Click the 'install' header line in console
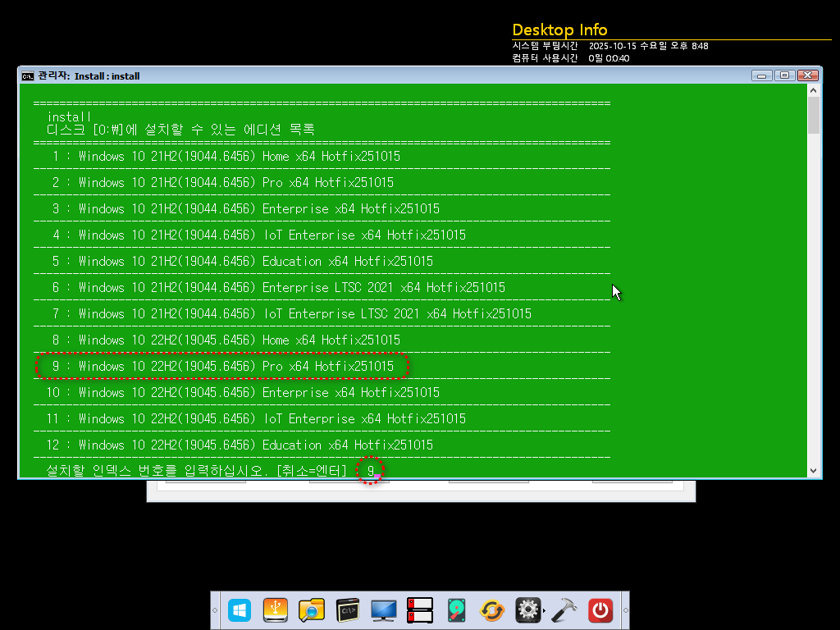This screenshot has width=840, height=630. pyautogui.click(x=69, y=116)
